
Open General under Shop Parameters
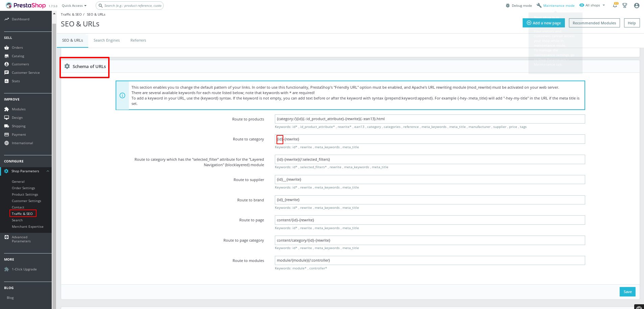tap(18, 182)
